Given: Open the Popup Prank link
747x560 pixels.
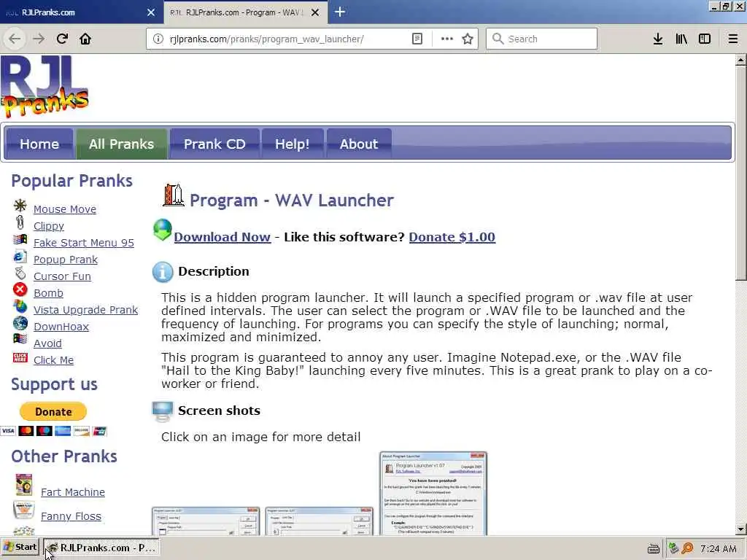Looking at the screenshot, I should [x=66, y=260].
